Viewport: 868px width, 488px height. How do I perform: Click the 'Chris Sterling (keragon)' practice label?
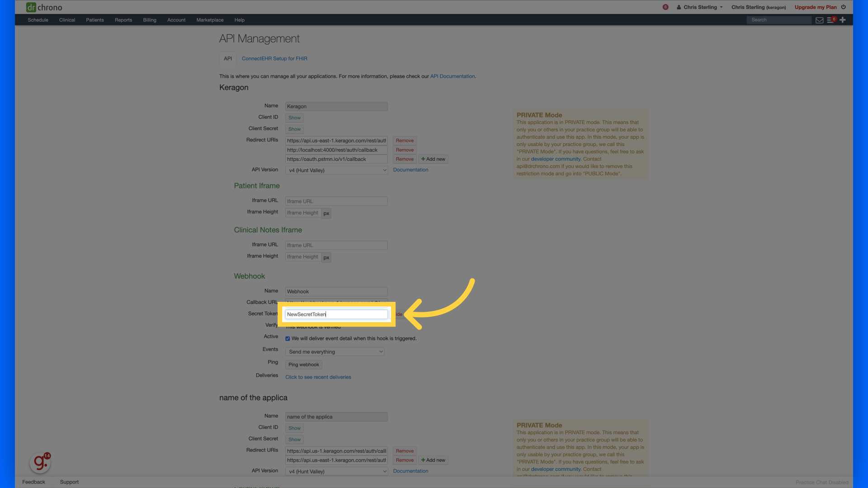[x=759, y=7]
